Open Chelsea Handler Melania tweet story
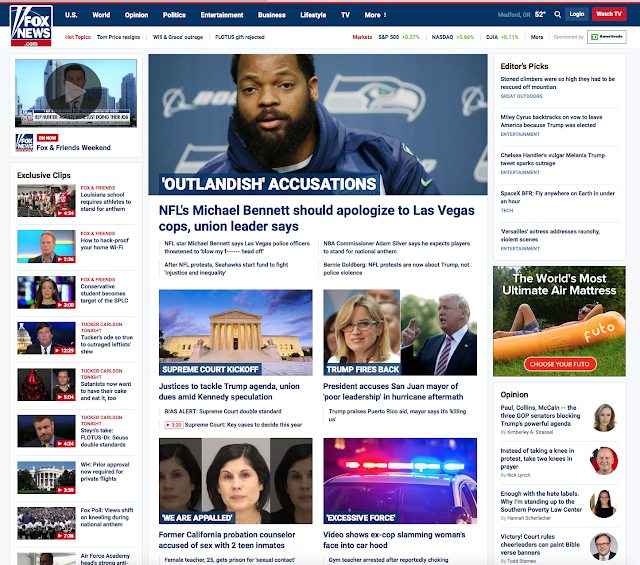The height and width of the screenshot is (565, 640). pos(553,159)
